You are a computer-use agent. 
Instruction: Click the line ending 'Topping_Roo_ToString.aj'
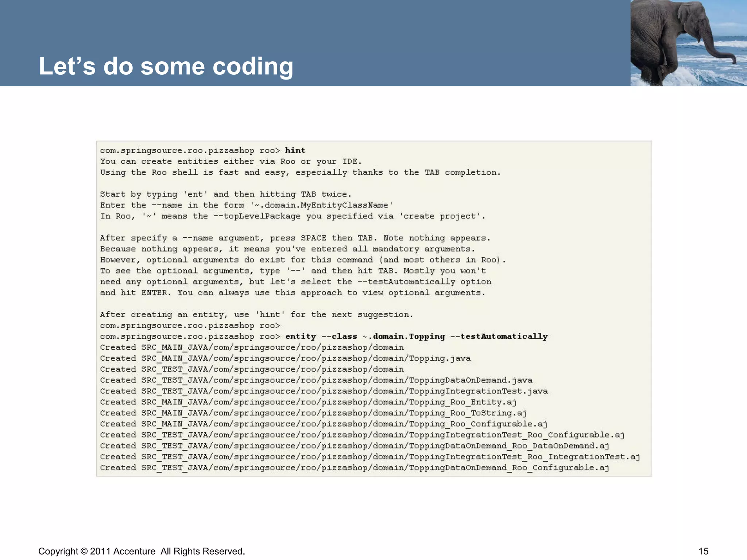(x=313, y=413)
